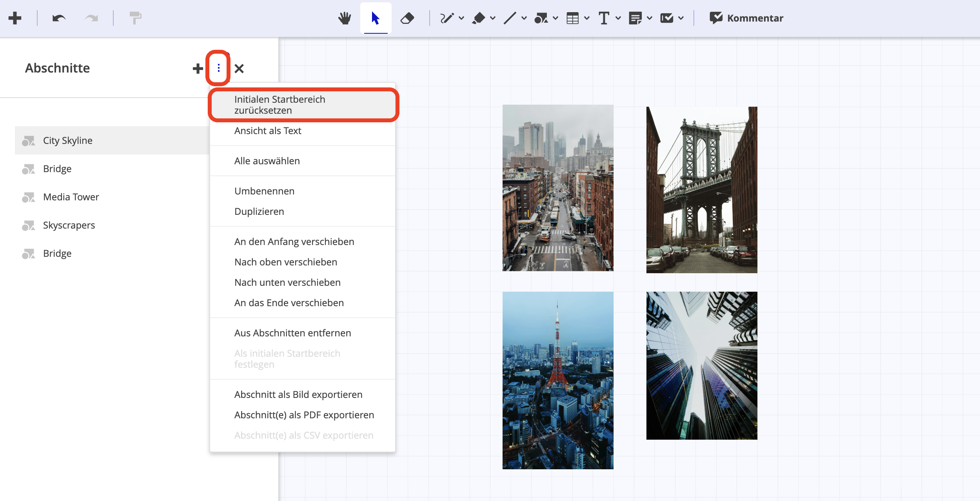
Task: Click 'Abschnitt als Bild exportieren'
Action: click(x=298, y=394)
